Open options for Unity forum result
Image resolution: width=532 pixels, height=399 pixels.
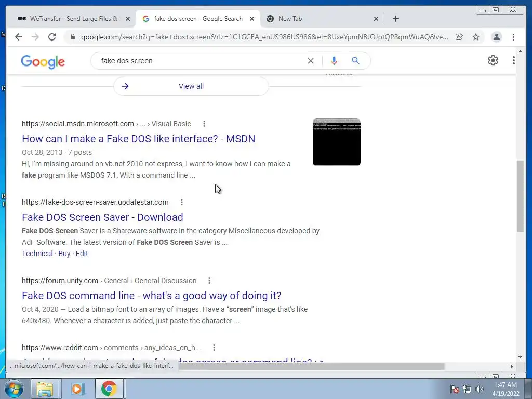pyautogui.click(x=209, y=281)
